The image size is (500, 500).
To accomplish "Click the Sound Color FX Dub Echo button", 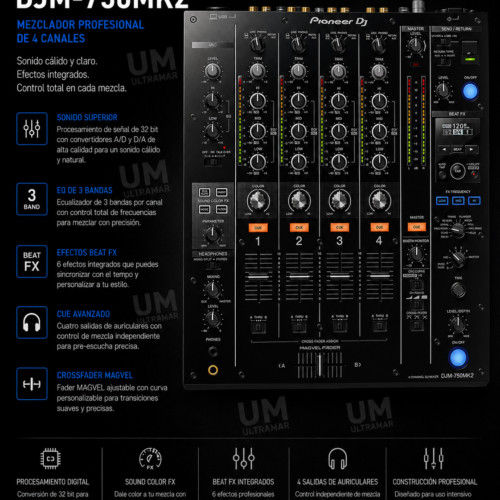I will (204, 192).
